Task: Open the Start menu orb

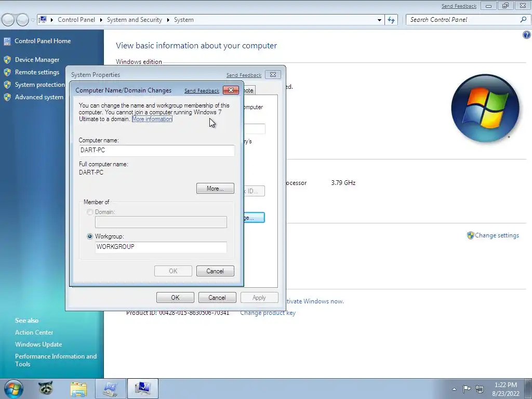Action: 14,389
